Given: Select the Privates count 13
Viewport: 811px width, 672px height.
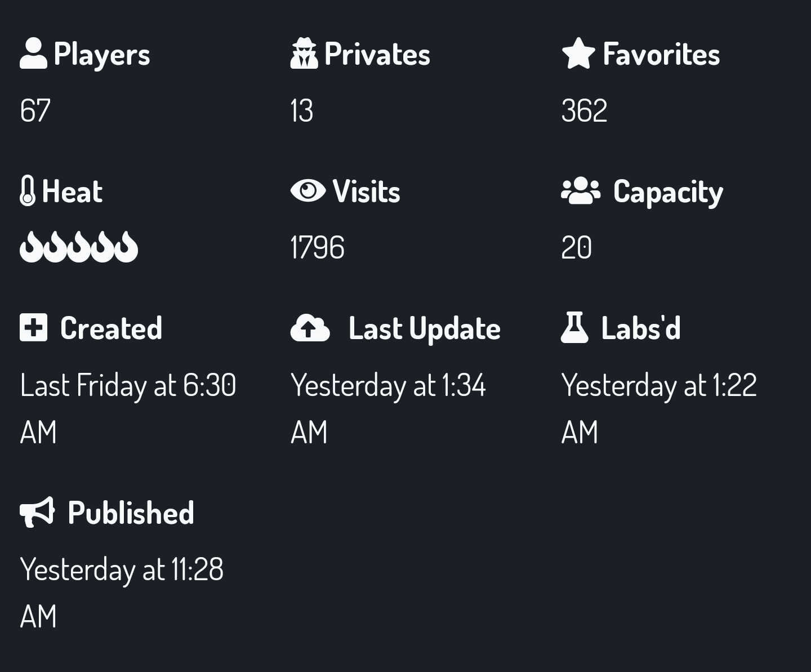Looking at the screenshot, I should [302, 110].
